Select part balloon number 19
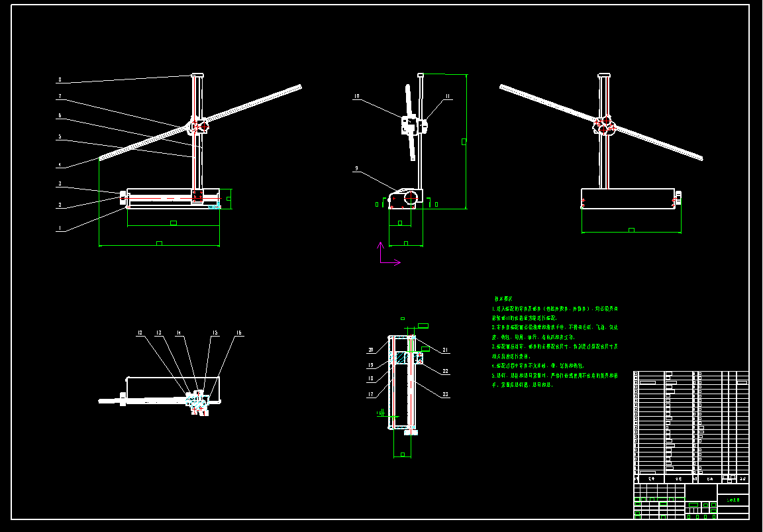 (371, 365)
